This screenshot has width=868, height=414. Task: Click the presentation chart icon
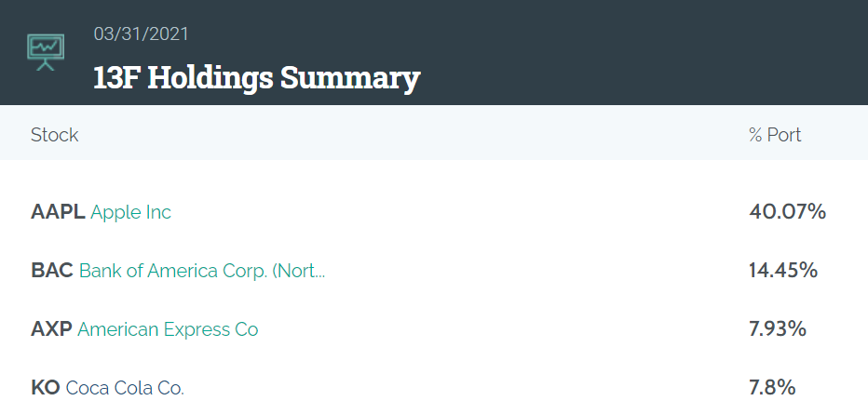point(46,52)
